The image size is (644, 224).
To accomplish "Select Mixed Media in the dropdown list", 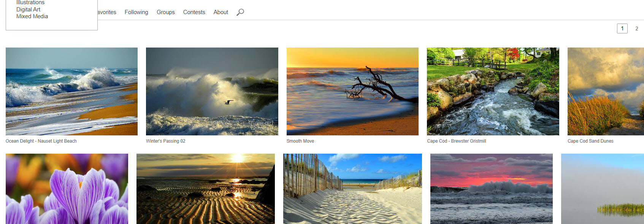I will click(32, 16).
